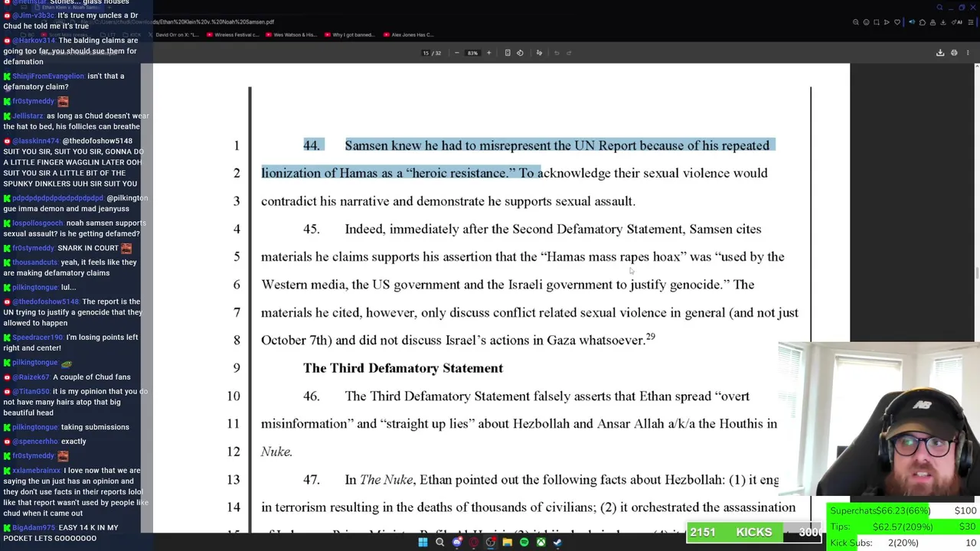The image size is (980, 551).
Task: Open Discord from the taskbar
Action: point(457,543)
